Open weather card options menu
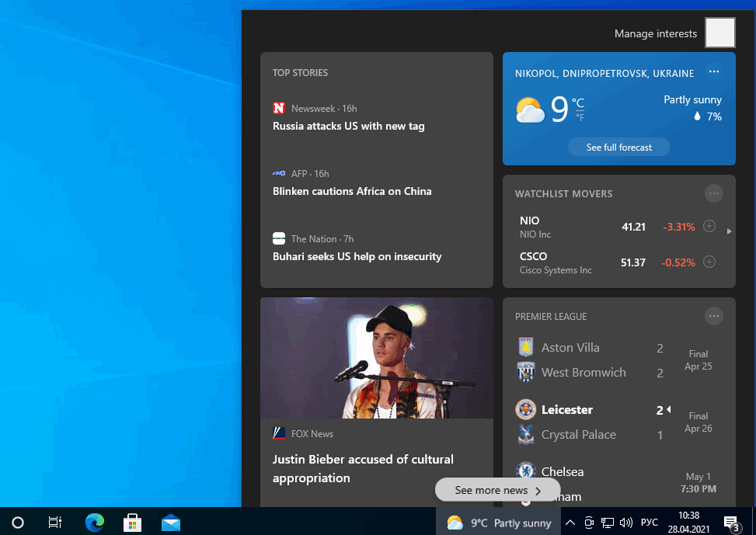The height and width of the screenshot is (535, 756). coord(714,71)
